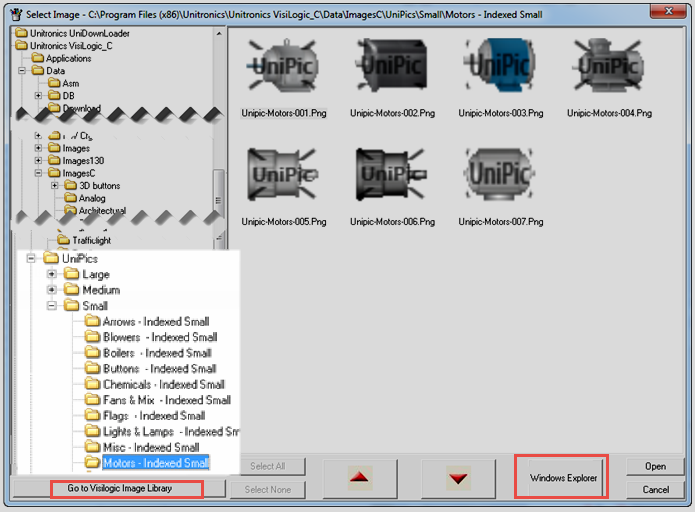Collapse the ImagesC folder node
This screenshot has height=512, width=695.
(x=39, y=172)
